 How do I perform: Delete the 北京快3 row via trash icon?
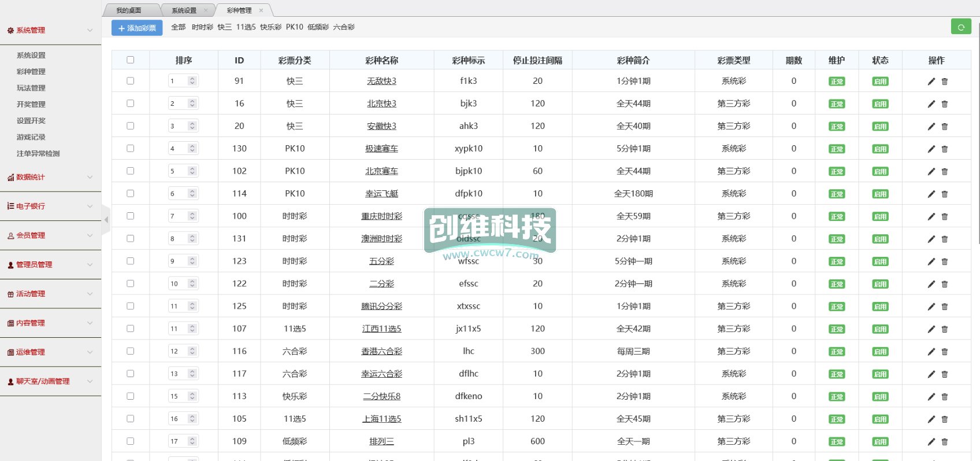(945, 104)
